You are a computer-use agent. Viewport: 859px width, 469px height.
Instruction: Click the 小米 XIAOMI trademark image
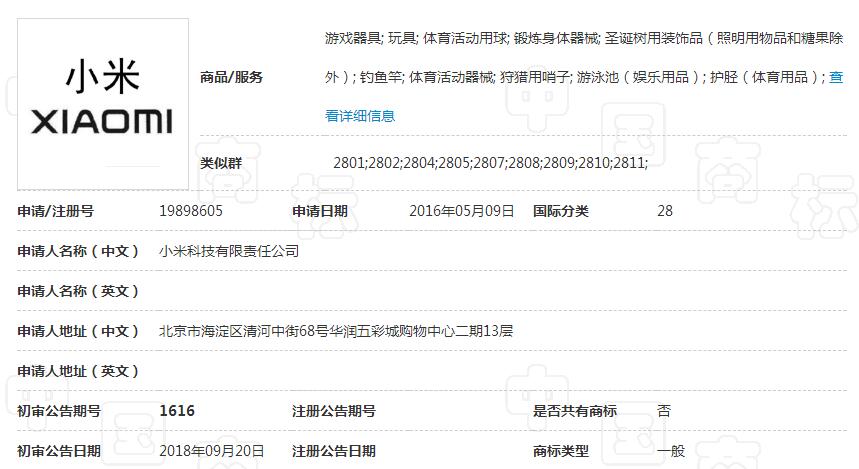click(x=103, y=104)
